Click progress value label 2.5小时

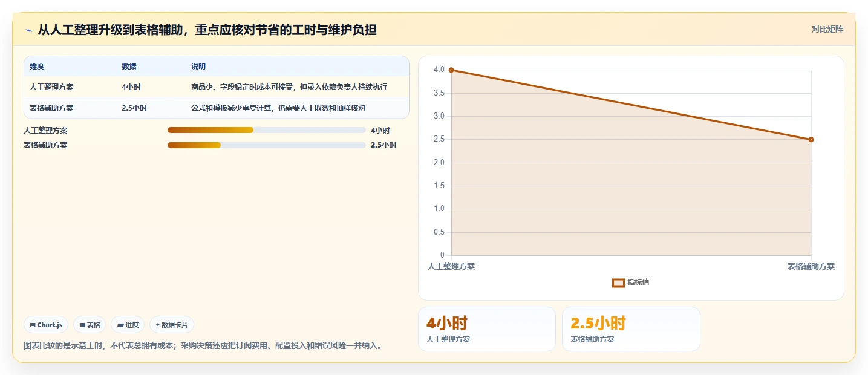point(383,145)
